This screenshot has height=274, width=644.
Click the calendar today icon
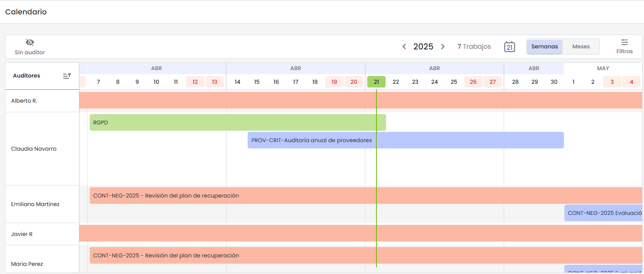509,47
